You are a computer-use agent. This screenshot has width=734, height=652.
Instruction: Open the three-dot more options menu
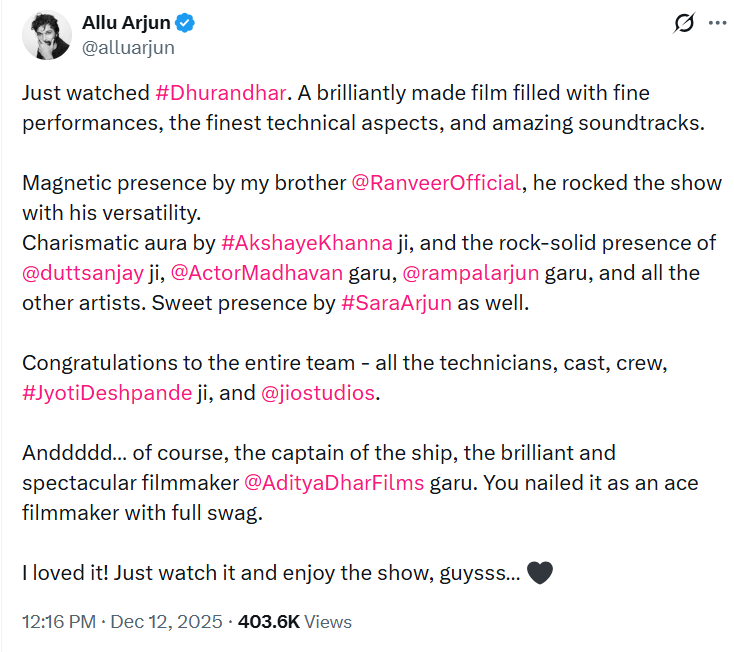click(716, 22)
